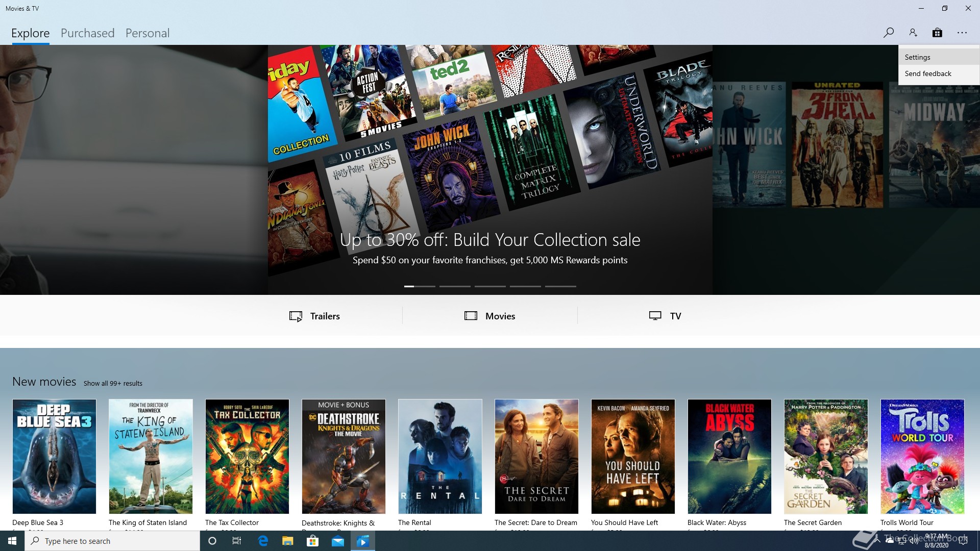Select second carousel page indicator
This screenshot has width=980, height=551.
(455, 286)
